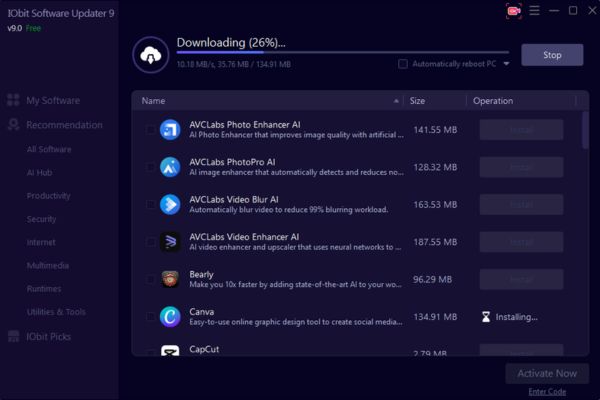Click the Downloading (26%) status text
Screen dimensions: 600x400
coord(231,42)
